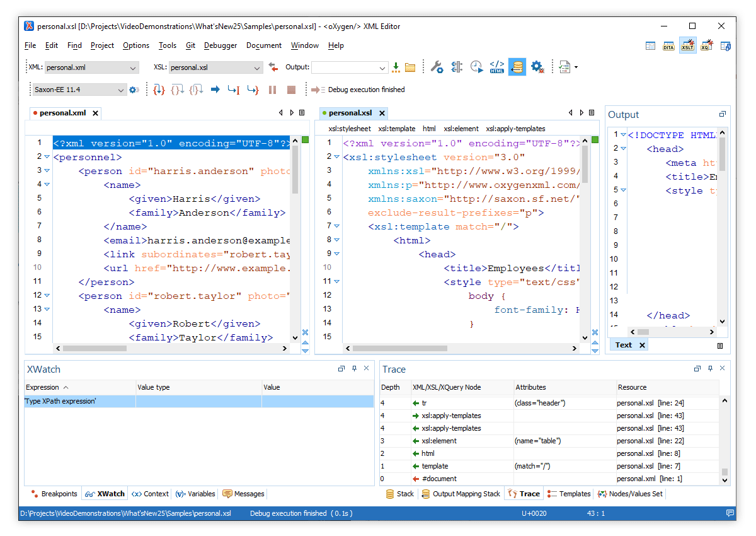Click the Step into debugger icon
Screen dimensions: 756x536
click(159, 90)
